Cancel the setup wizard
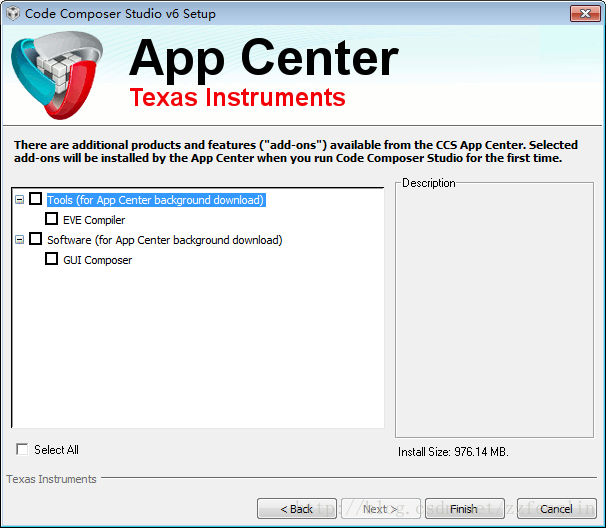This screenshot has width=606, height=528. point(557,509)
